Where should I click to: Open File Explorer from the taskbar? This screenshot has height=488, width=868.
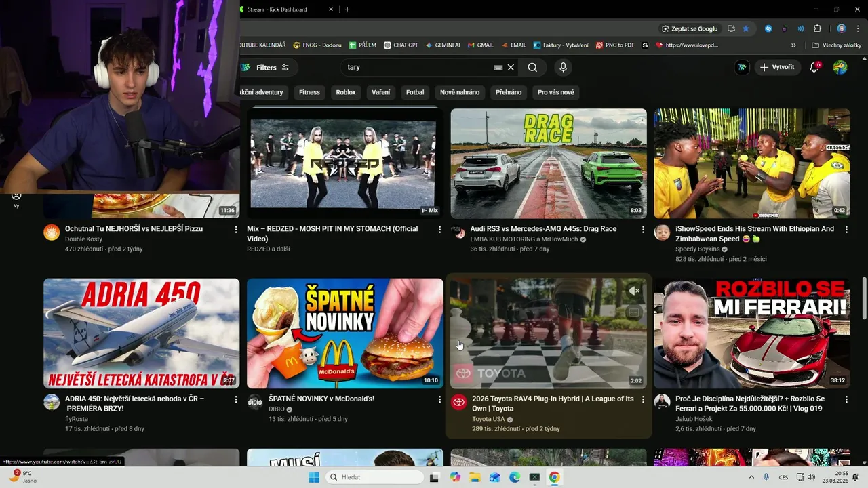coord(475,477)
